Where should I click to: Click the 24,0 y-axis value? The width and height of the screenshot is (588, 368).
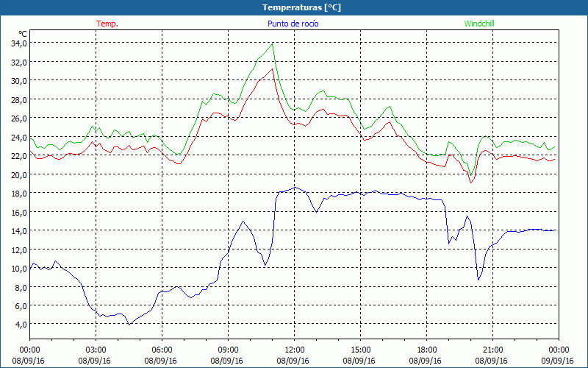coord(19,137)
